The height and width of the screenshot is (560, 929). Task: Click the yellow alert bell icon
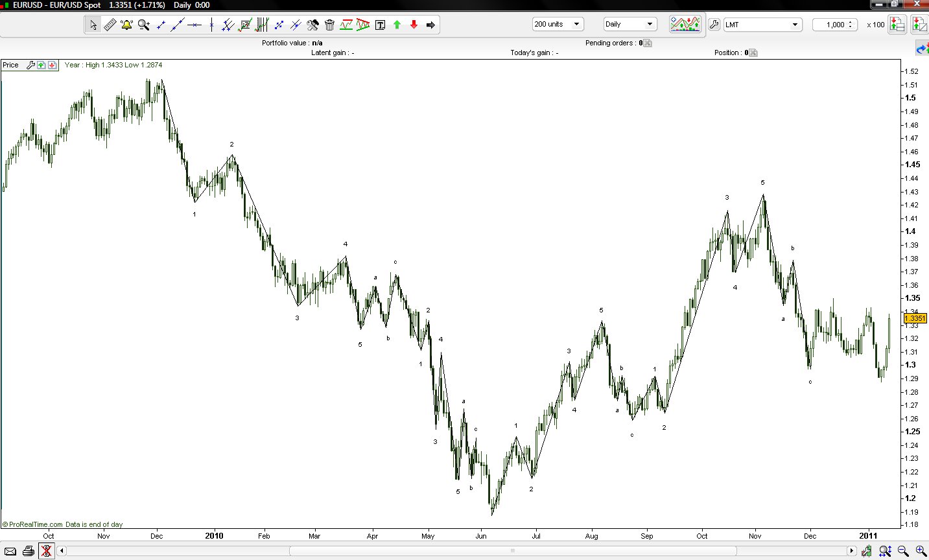(x=126, y=25)
